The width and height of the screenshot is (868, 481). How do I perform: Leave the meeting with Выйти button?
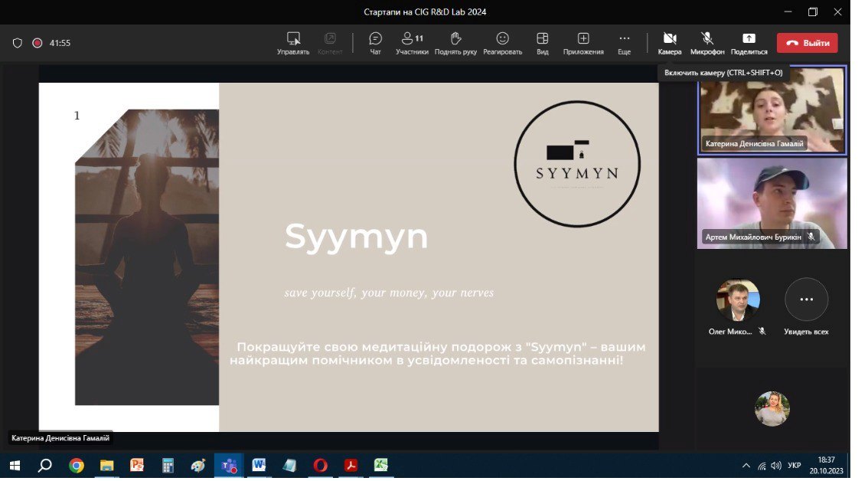tap(807, 43)
